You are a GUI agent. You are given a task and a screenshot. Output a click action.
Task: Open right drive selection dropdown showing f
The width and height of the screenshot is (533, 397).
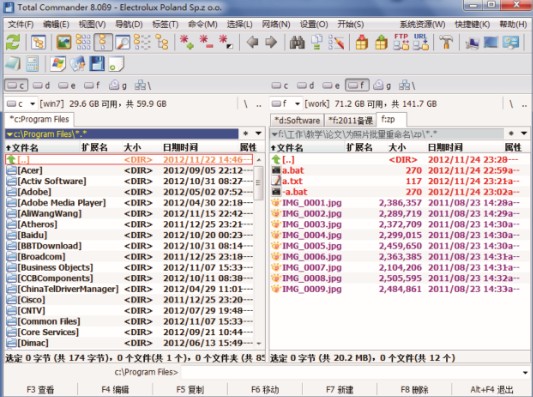(x=286, y=104)
